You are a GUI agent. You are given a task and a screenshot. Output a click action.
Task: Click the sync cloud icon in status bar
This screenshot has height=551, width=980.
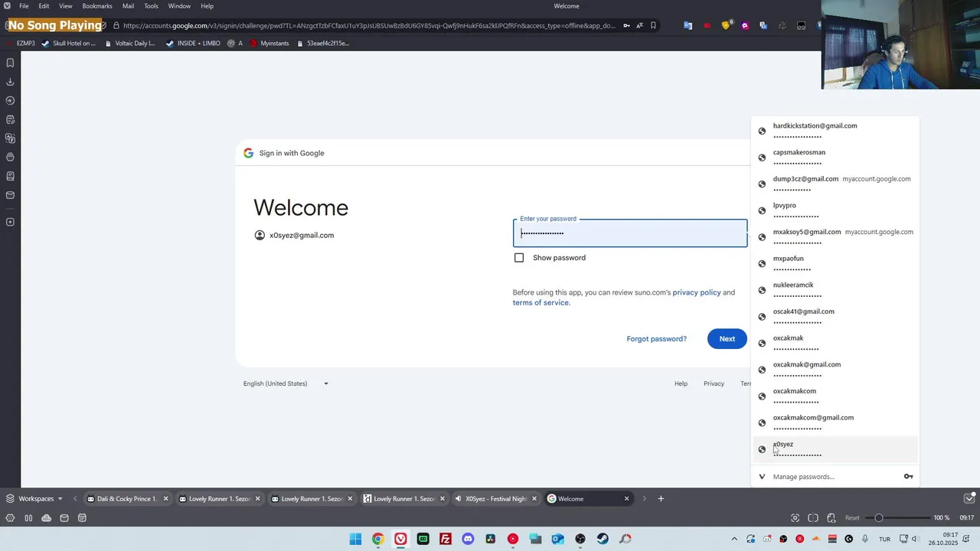tap(47, 518)
